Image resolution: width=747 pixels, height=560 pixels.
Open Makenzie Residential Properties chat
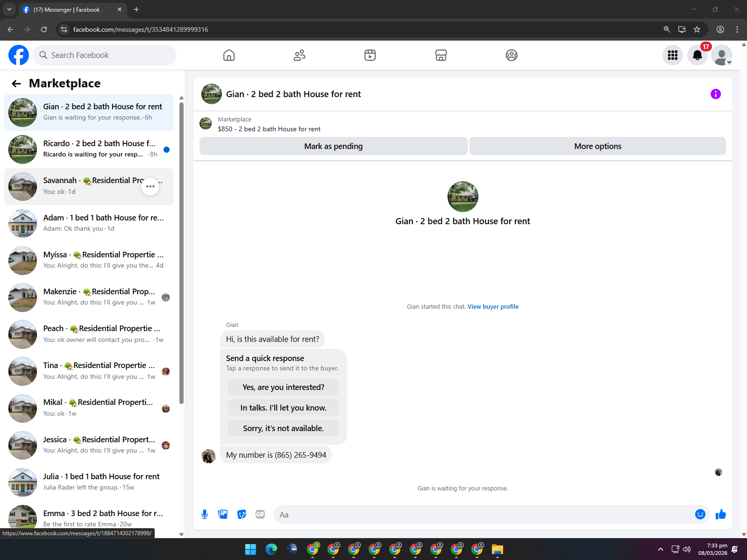click(89, 297)
